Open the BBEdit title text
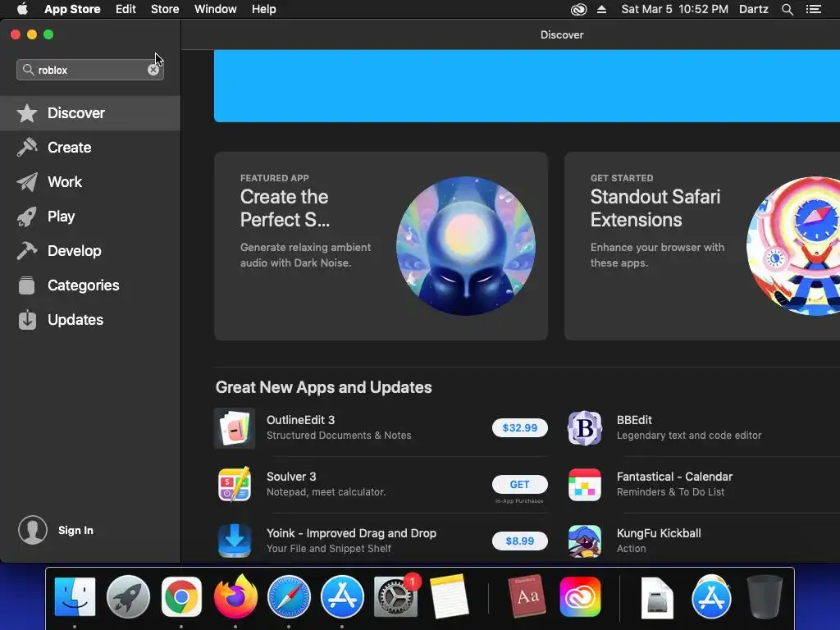Screen dimensions: 840x630 [634, 420]
